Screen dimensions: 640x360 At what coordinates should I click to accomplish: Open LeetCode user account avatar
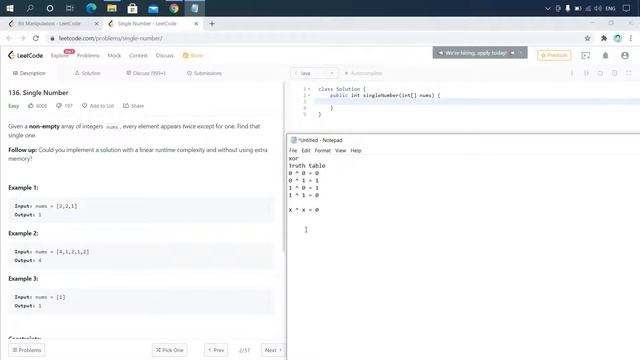click(625, 55)
